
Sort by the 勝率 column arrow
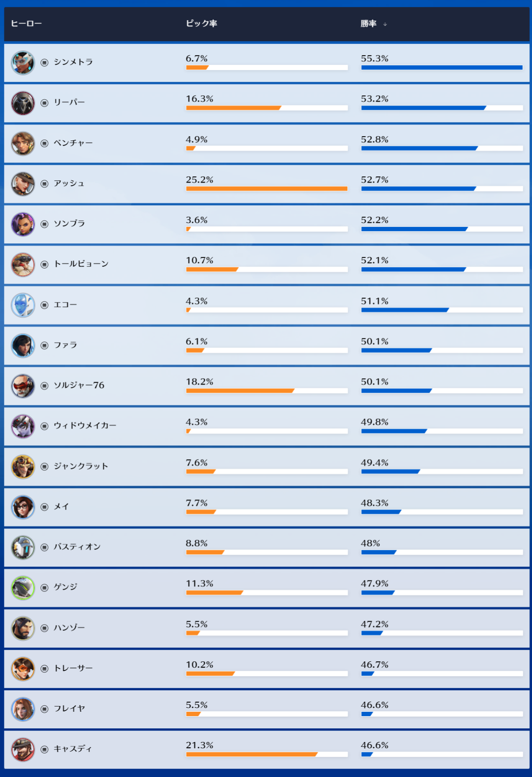pyautogui.click(x=385, y=24)
